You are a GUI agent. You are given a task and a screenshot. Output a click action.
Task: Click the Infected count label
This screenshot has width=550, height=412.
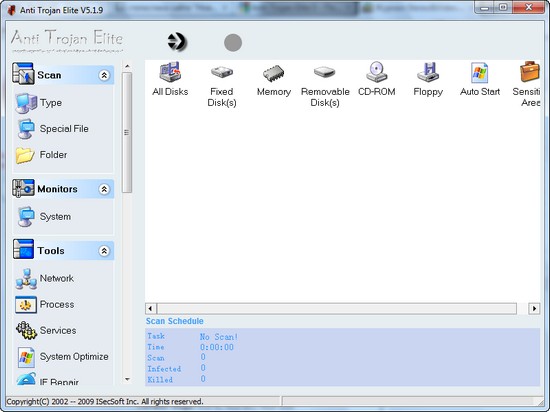pyautogui.click(x=164, y=369)
